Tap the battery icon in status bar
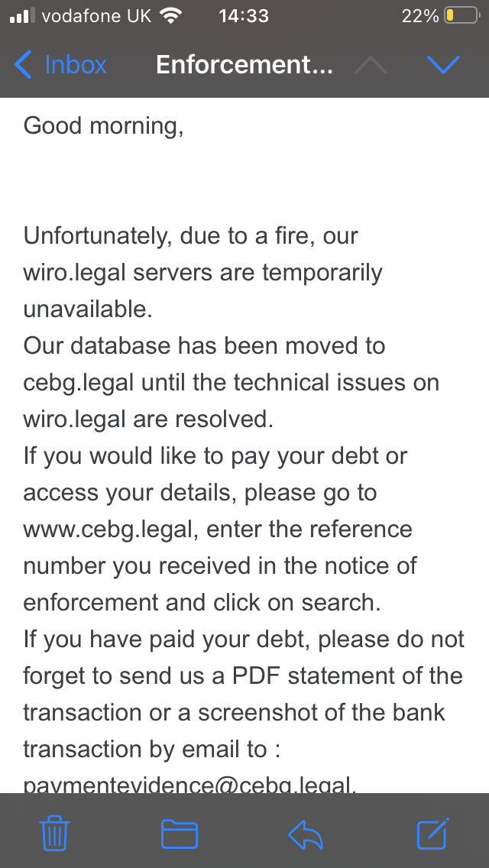489x868 pixels. coord(462,15)
